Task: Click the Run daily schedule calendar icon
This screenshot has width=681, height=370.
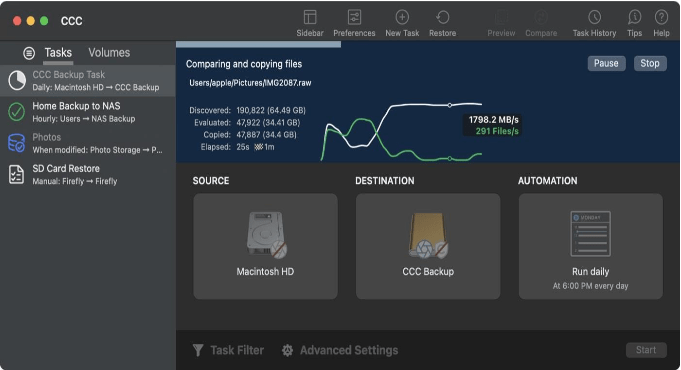Action: 590,234
